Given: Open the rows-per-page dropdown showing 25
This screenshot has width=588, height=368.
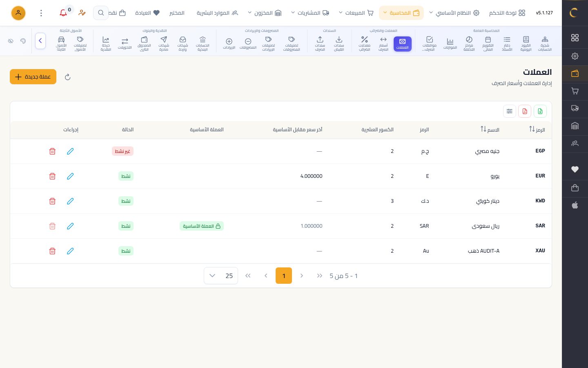Looking at the screenshot, I should 221,276.
